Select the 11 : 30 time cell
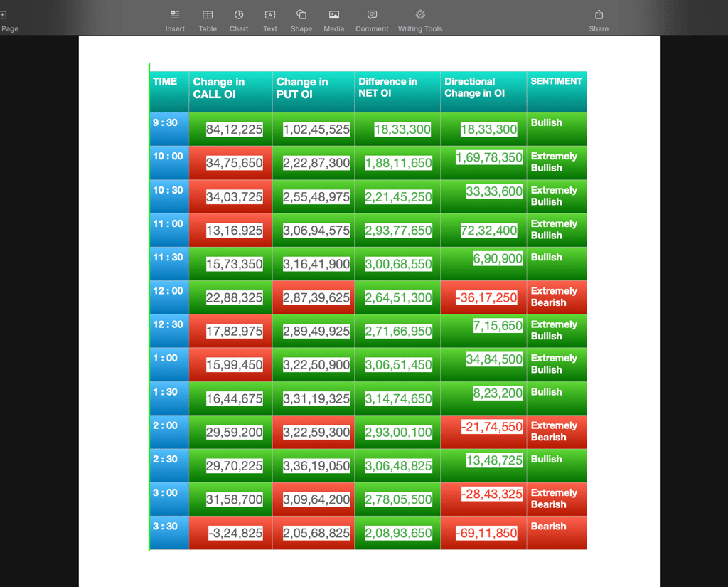Viewport: 728px width, 587px height. click(169, 263)
